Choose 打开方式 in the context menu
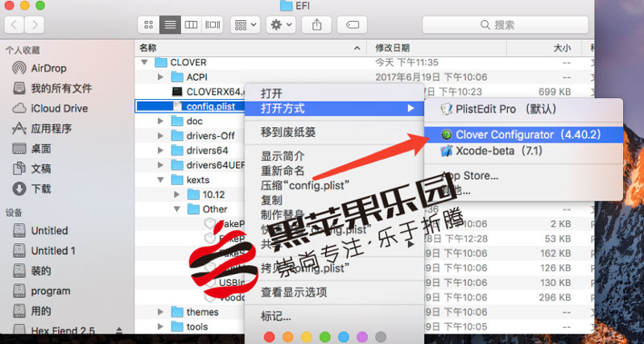Viewport: 644px width, 344px height. (334, 109)
